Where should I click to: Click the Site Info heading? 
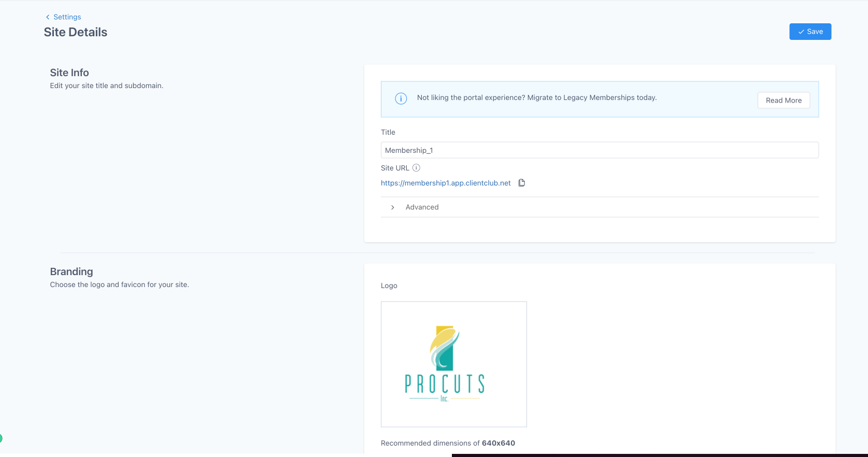click(69, 73)
